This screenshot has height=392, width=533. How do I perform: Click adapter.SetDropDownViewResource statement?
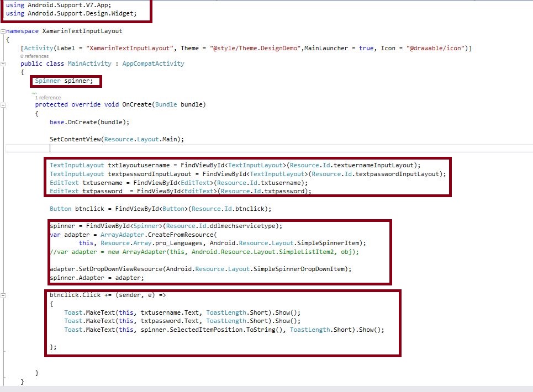point(200,269)
